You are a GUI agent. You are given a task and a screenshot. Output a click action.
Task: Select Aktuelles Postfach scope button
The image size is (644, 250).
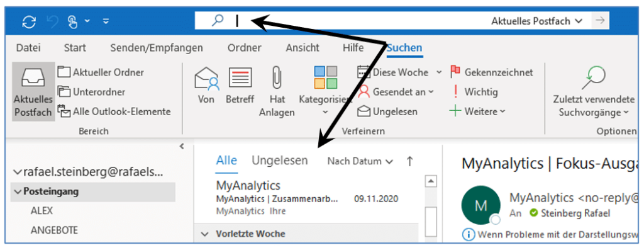coord(33,92)
